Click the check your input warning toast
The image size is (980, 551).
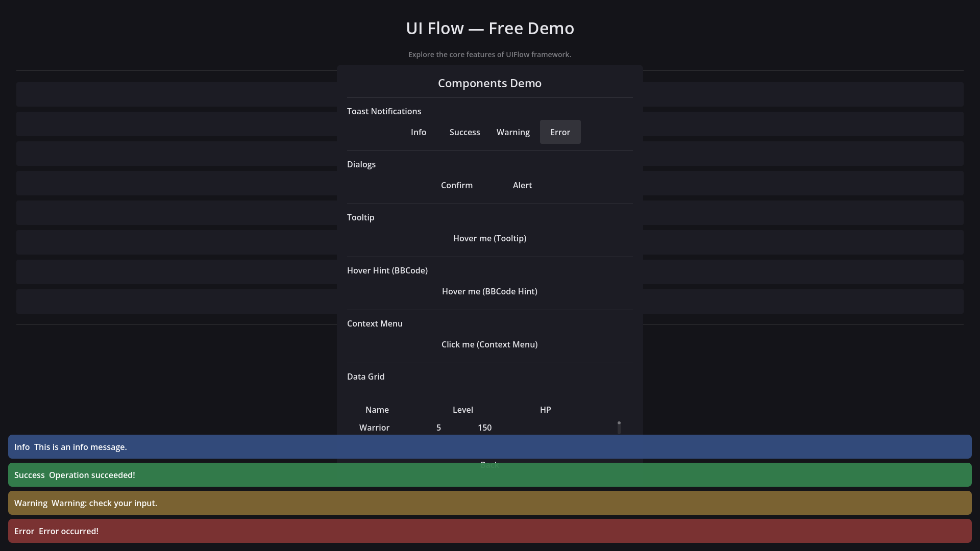[x=490, y=503]
